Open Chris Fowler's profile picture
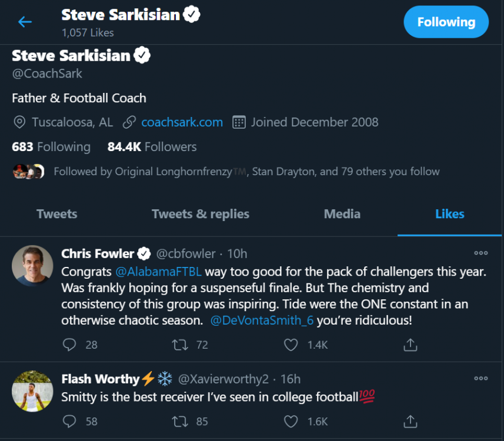Viewport: 504px width, 441px height. click(x=32, y=266)
